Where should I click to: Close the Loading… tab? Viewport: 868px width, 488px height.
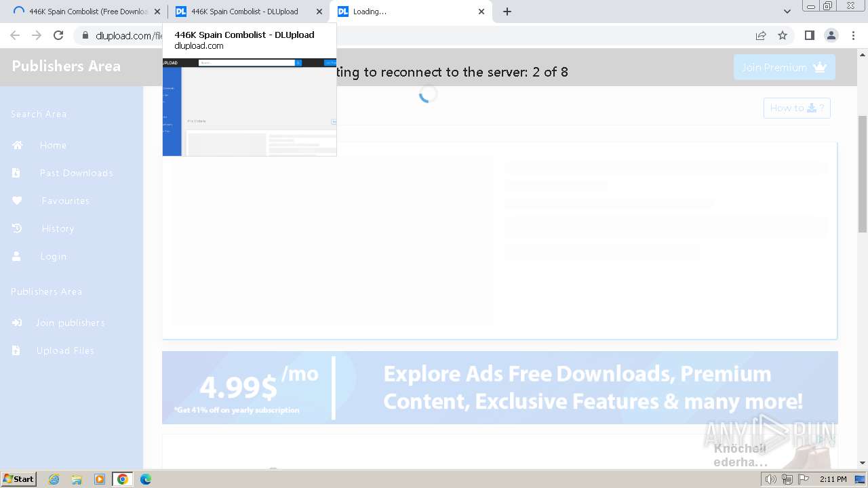(x=481, y=12)
